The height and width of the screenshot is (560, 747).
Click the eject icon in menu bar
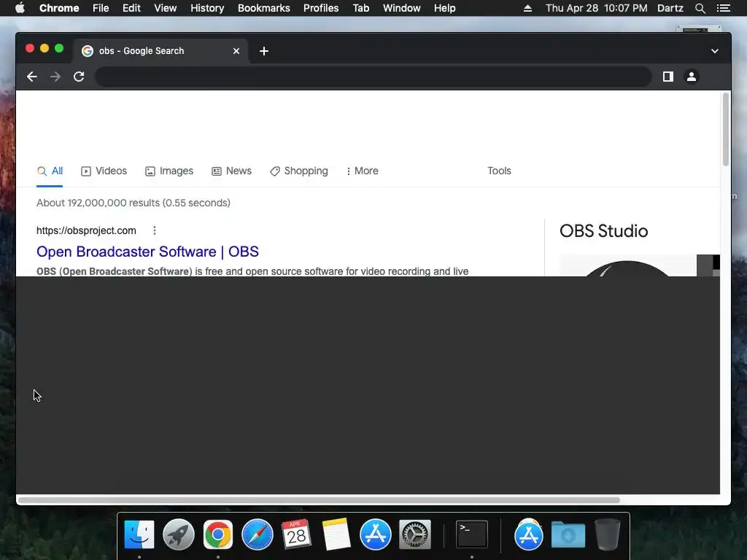[527, 8]
